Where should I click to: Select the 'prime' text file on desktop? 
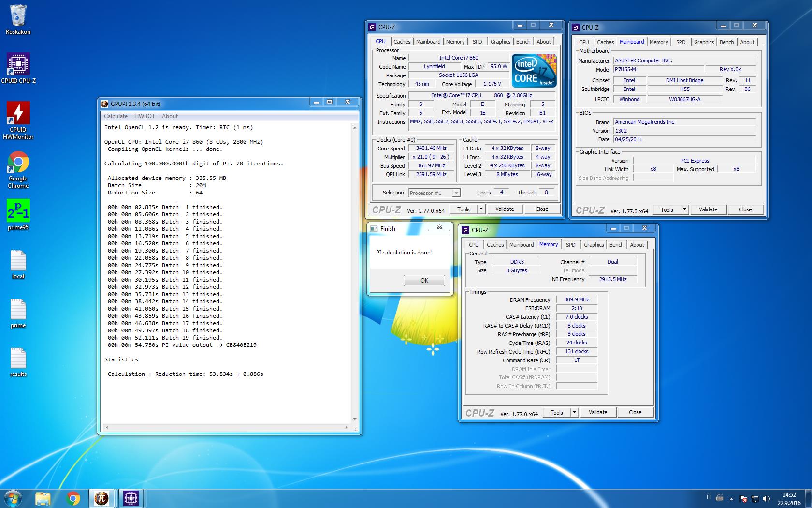click(x=18, y=314)
